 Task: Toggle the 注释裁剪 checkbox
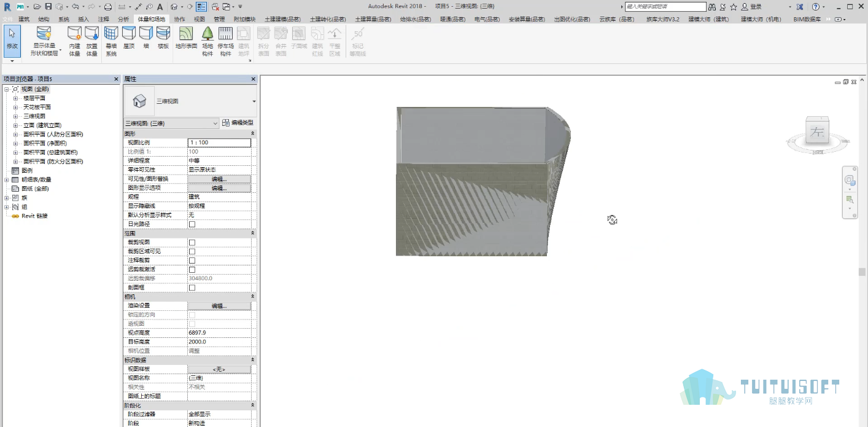pyautogui.click(x=192, y=261)
